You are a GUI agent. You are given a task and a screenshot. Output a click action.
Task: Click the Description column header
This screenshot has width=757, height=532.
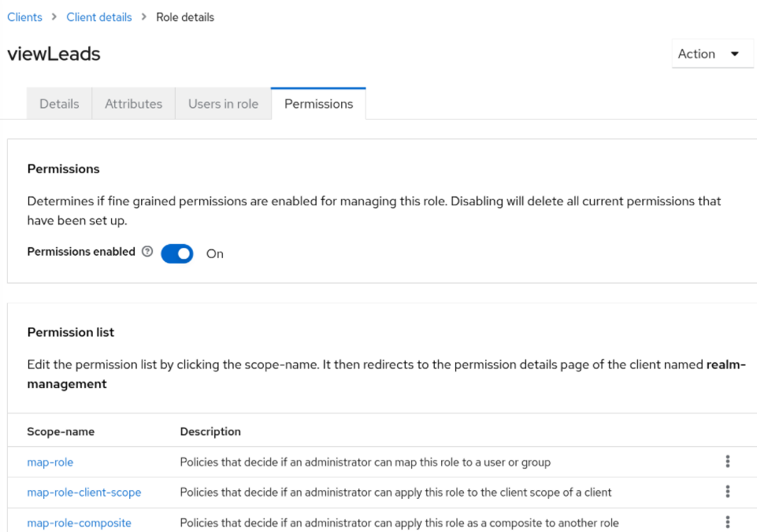coord(210,431)
